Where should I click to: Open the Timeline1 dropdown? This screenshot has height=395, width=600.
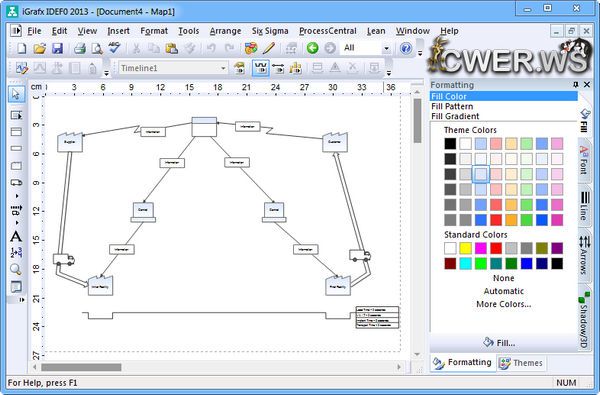coord(223,69)
